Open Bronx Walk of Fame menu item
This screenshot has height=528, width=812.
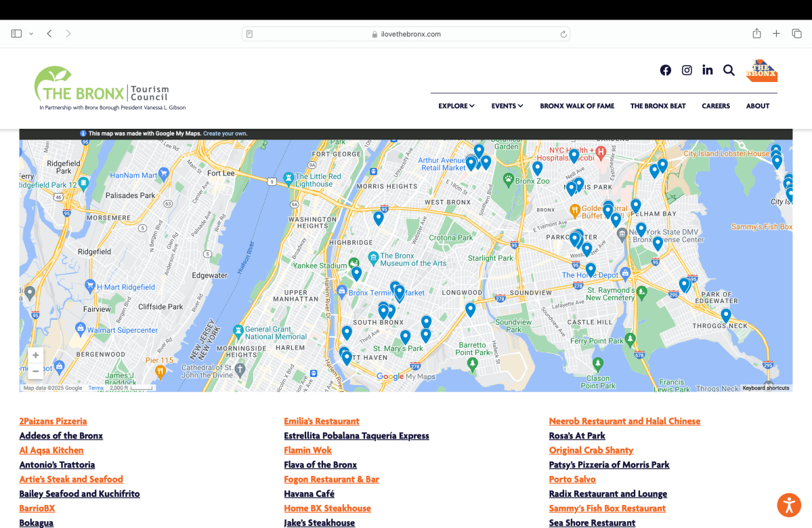coord(577,106)
